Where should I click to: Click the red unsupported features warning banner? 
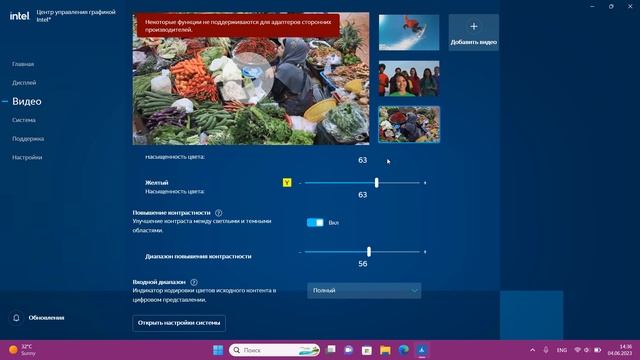(238, 26)
